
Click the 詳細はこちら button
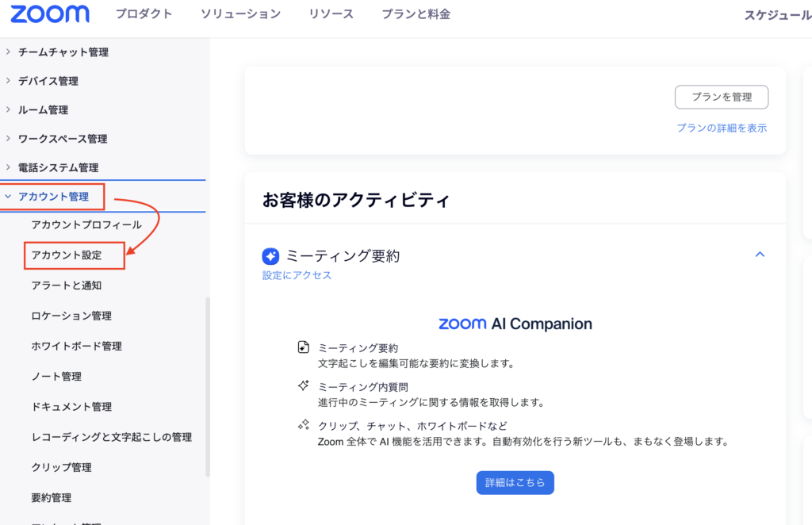coord(515,482)
